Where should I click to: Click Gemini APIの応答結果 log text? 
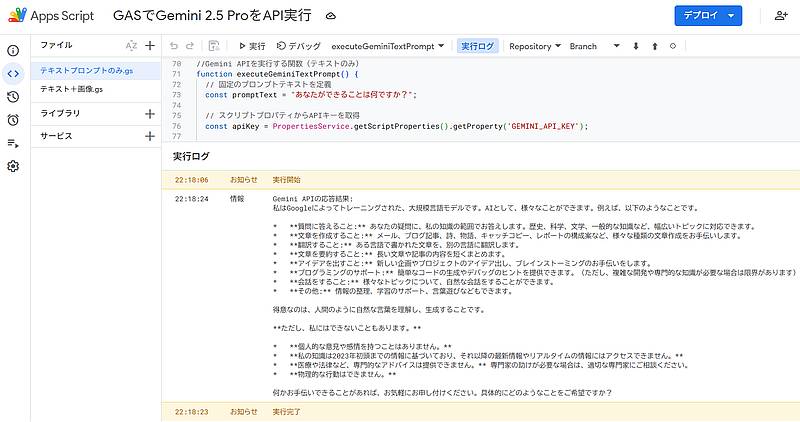(312, 199)
